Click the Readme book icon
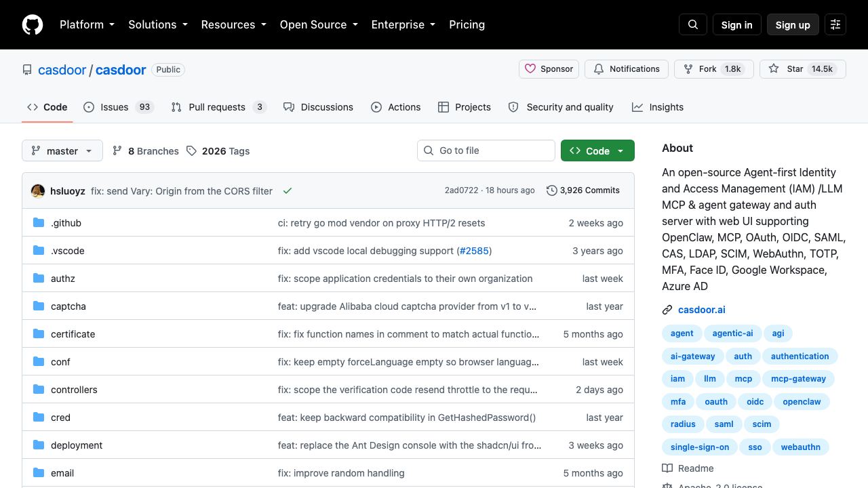The image size is (868, 488). 667,468
